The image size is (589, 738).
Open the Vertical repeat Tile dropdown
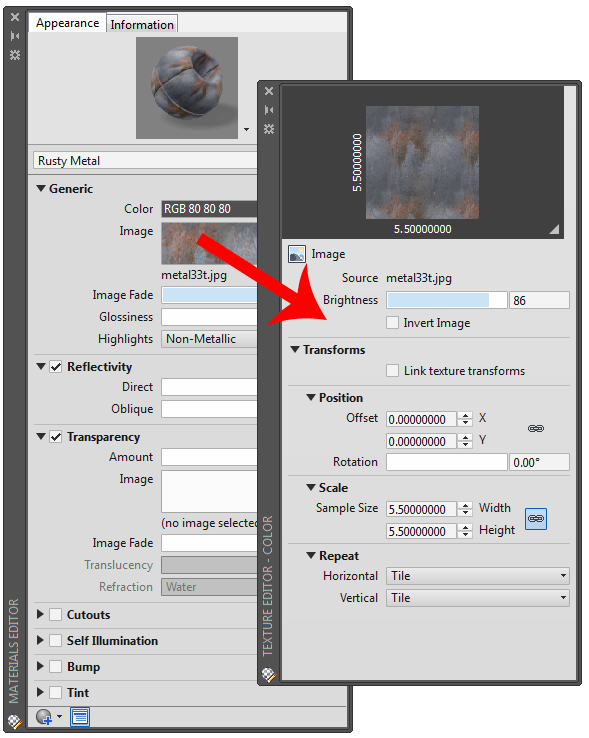[477, 598]
